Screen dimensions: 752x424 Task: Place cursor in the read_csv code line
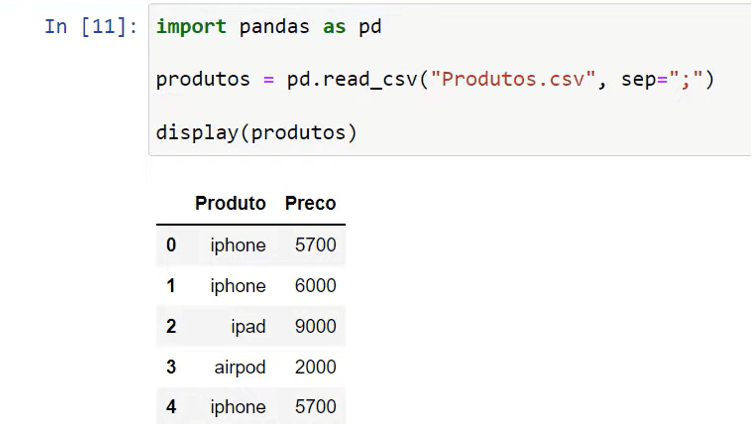pos(435,79)
